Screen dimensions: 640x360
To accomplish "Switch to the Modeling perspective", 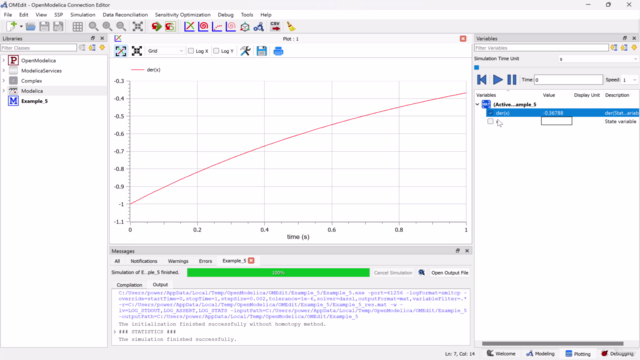I will (x=540, y=353).
